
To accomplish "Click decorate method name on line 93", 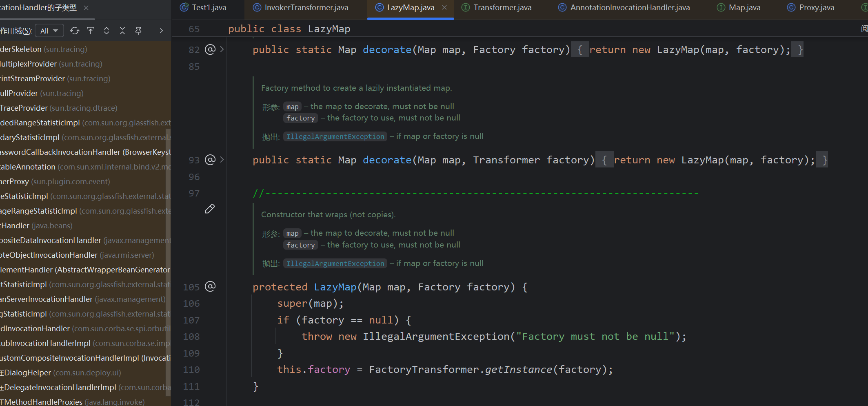I will pos(387,160).
